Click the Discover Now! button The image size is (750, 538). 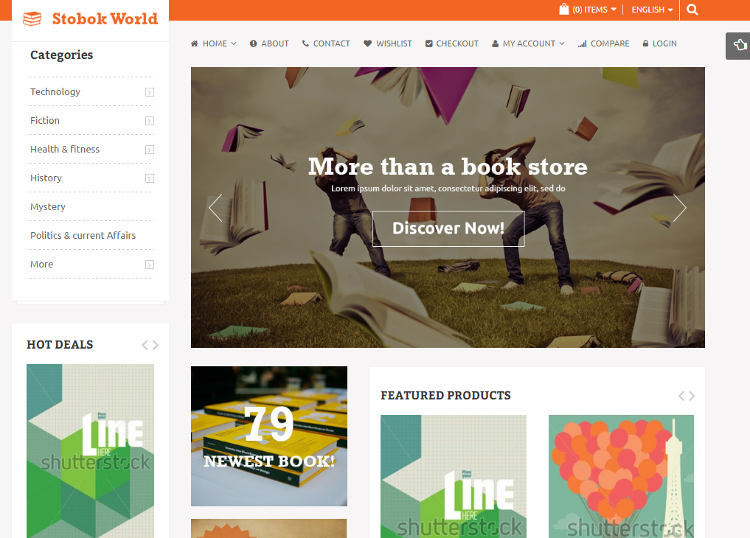click(x=448, y=229)
